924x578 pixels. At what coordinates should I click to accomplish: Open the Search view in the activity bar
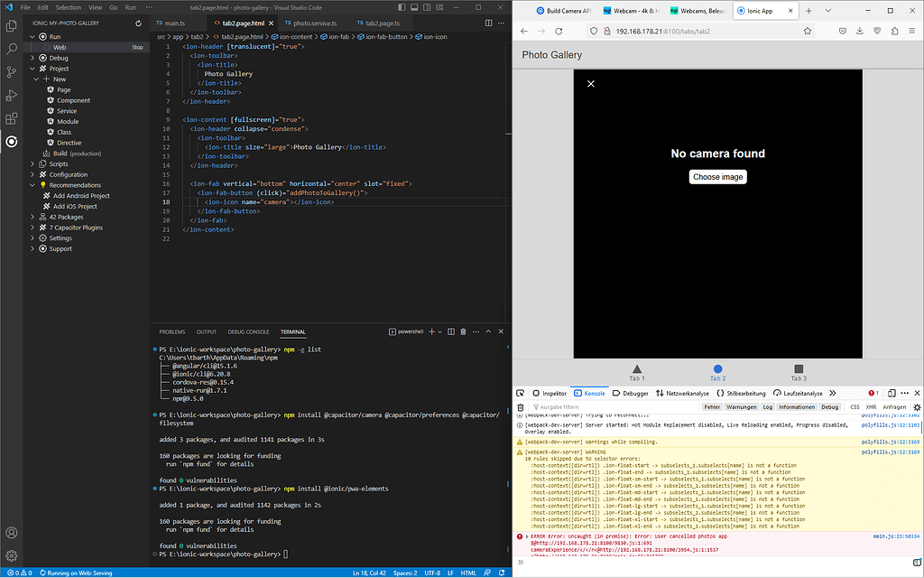point(11,49)
